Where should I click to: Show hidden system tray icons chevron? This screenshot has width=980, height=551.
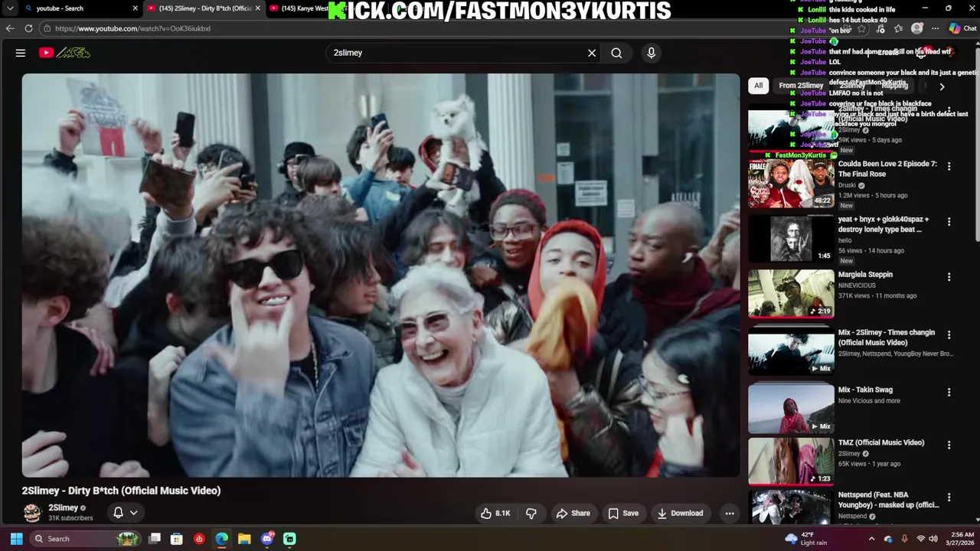[871, 539]
